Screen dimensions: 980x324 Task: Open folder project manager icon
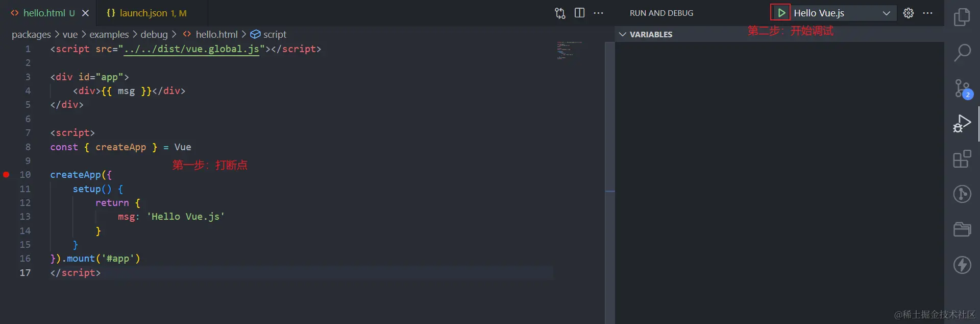point(962,229)
